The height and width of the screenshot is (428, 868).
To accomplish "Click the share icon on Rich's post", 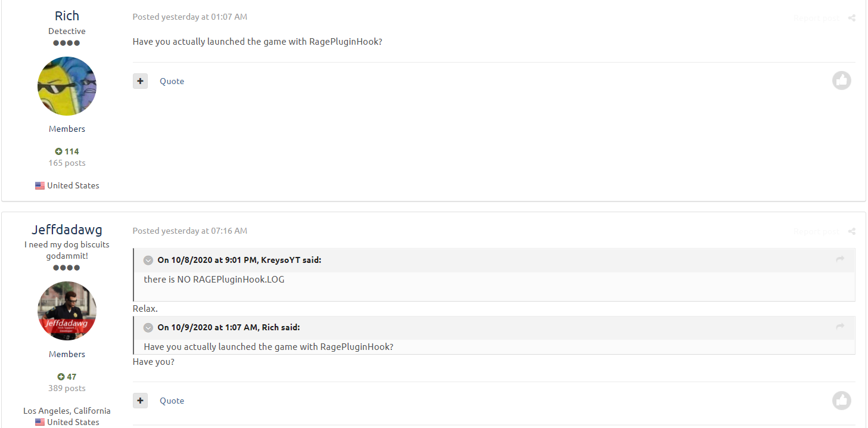I will point(852,18).
